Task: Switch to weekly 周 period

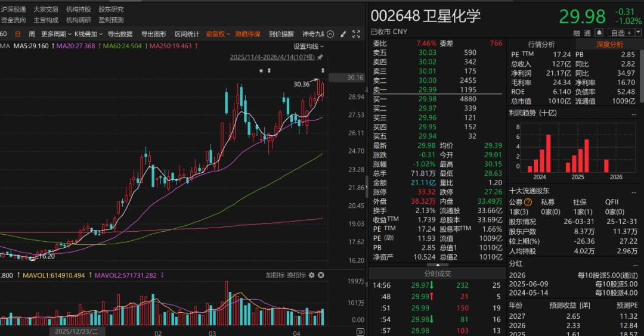Action: [x=32, y=34]
